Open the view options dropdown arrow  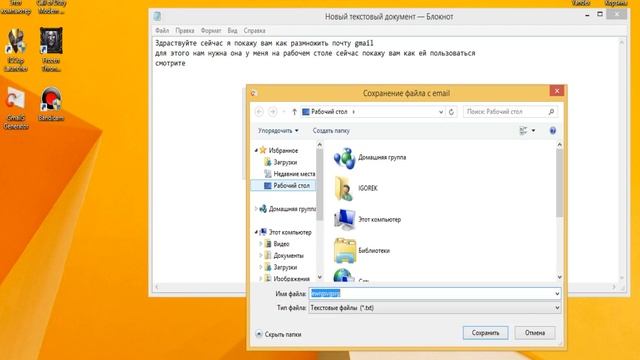pyautogui.click(x=533, y=131)
